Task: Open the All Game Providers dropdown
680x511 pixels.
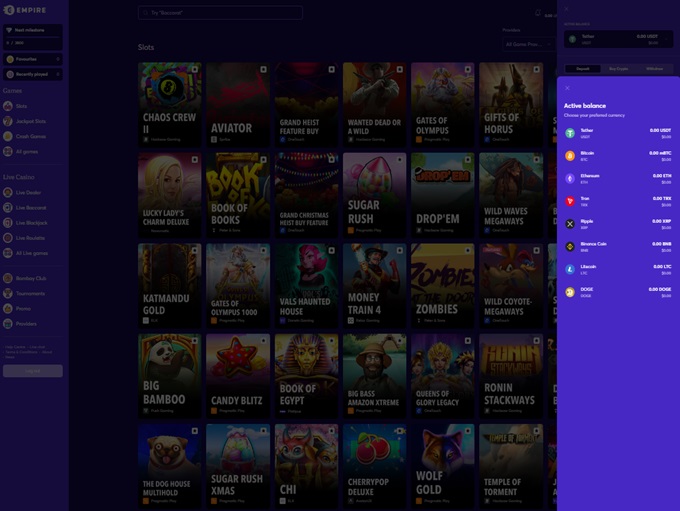Action: coord(525,44)
